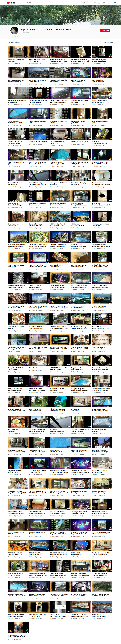Screen dimensions: 121x644
Task: Open title 'Perfect SCENIC Marina Bay View'
Action: (58, 101)
